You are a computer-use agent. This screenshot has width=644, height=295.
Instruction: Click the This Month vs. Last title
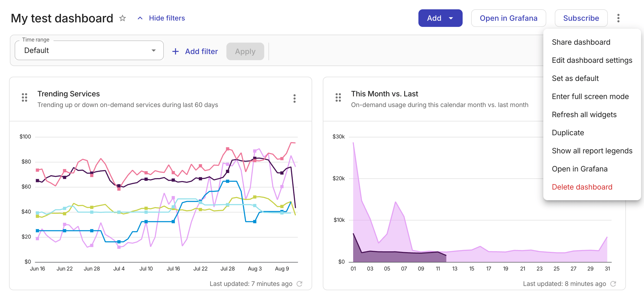[384, 94]
